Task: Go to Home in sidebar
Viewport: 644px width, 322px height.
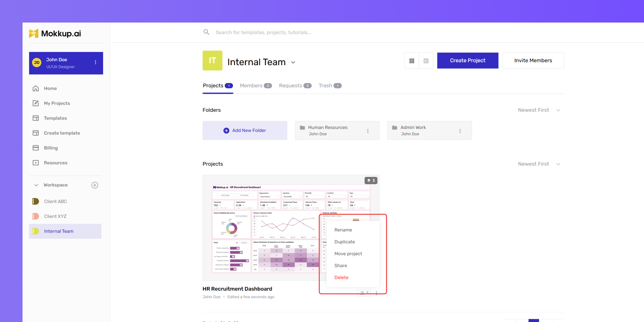Action: pyautogui.click(x=50, y=88)
